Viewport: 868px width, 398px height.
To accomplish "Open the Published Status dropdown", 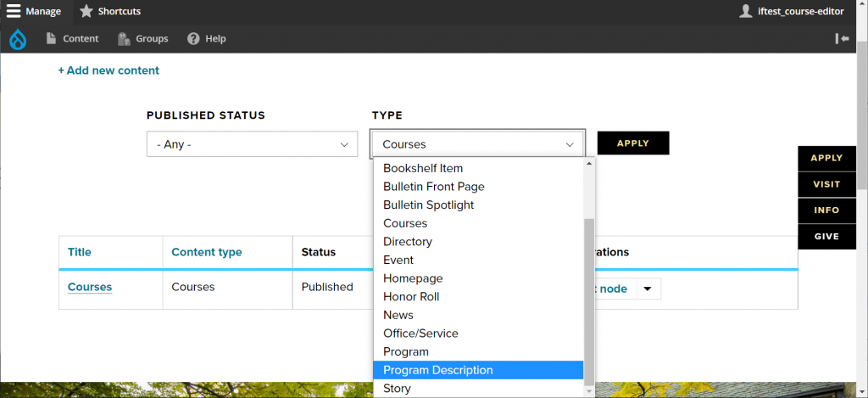I will pyautogui.click(x=252, y=144).
